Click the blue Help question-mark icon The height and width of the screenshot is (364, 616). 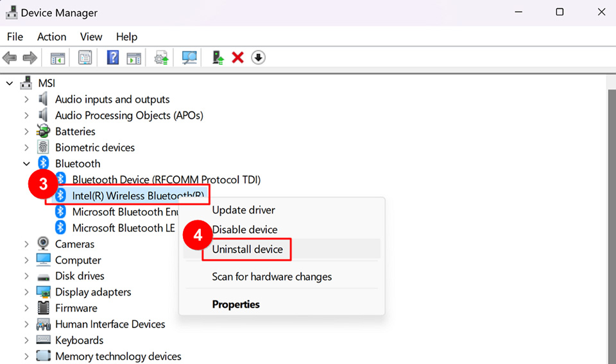point(113,58)
